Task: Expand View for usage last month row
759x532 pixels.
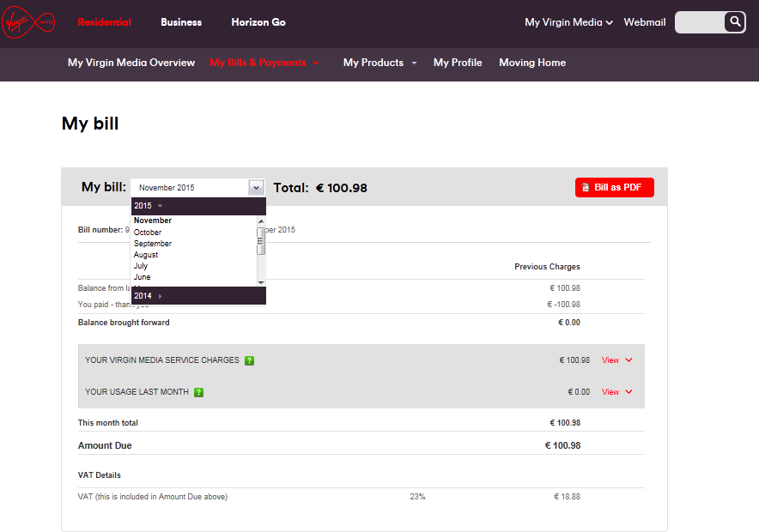Action: [616, 392]
